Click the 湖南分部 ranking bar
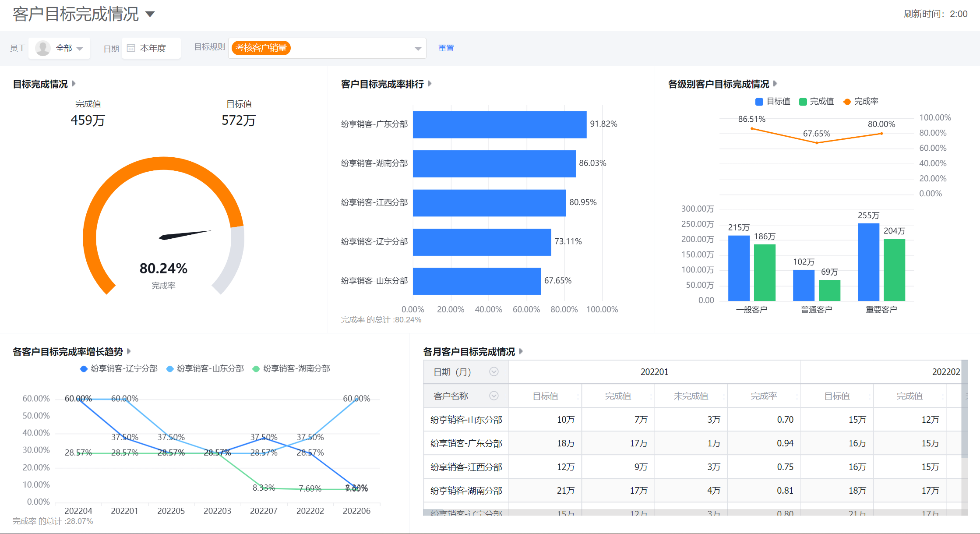 pos(494,164)
